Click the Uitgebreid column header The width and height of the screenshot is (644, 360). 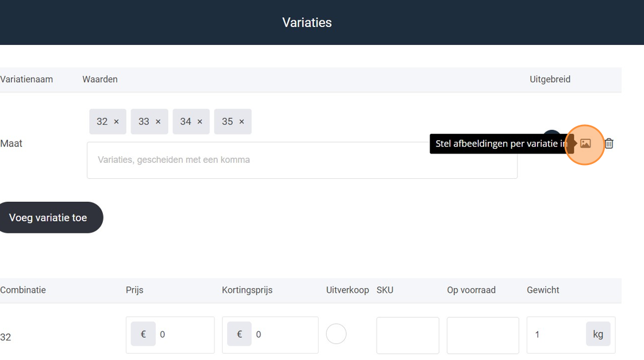550,79
